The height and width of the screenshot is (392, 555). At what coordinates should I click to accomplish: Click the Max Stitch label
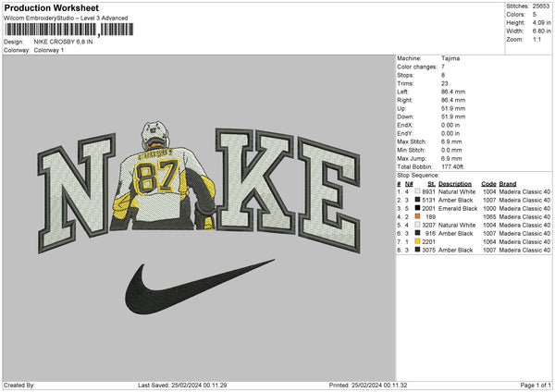412,141
